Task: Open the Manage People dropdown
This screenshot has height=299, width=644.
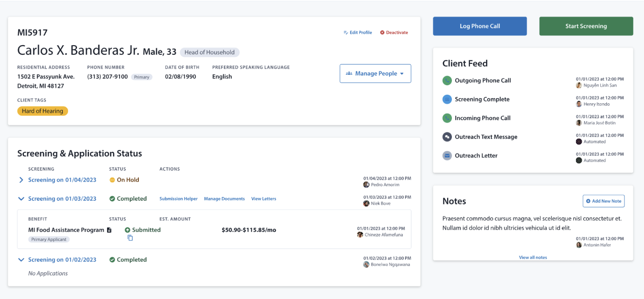Action: click(375, 74)
